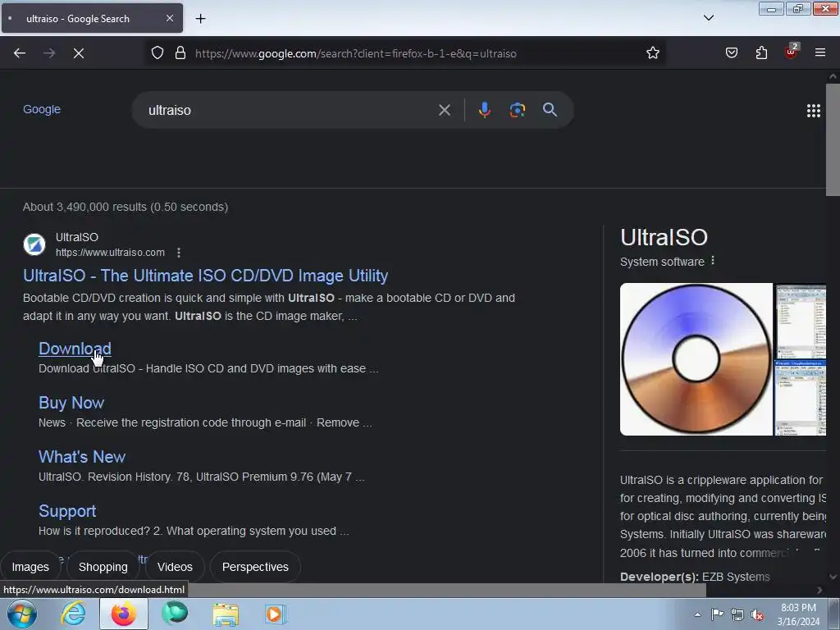Switch to the Videos filter

coord(175,567)
